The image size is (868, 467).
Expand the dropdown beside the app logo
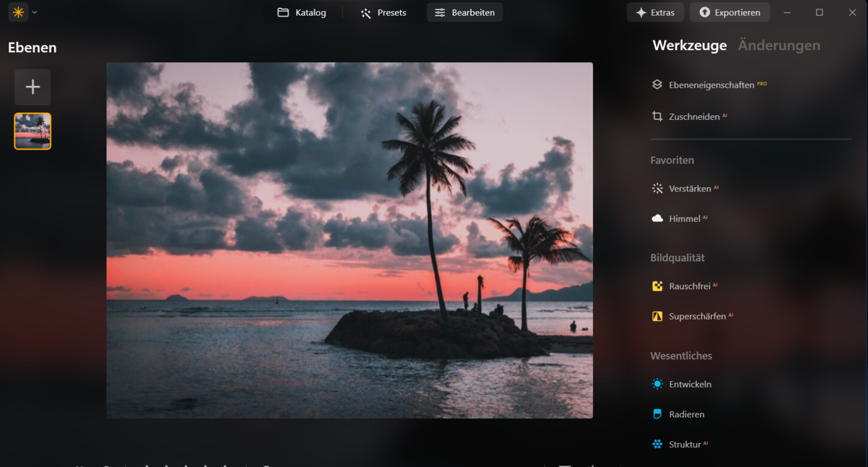coord(33,12)
